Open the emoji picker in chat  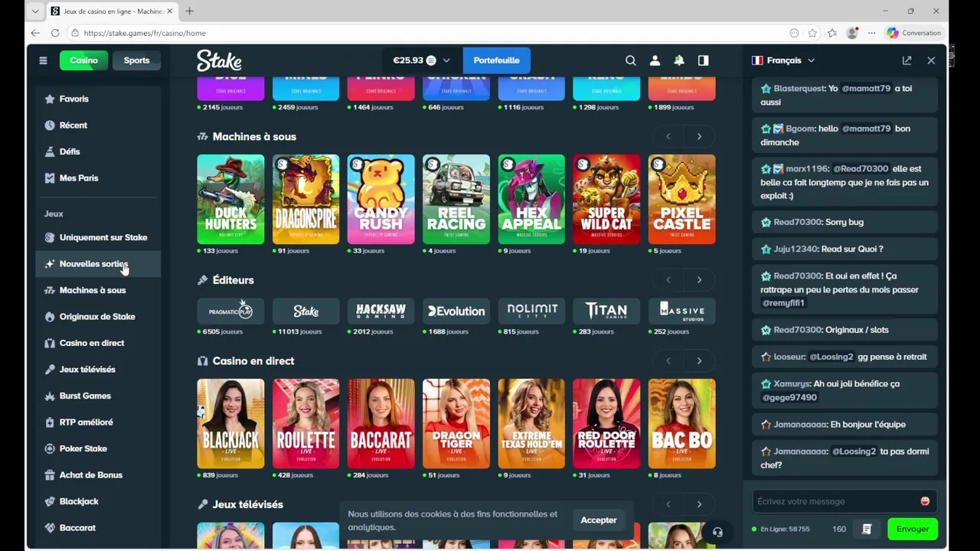pos(925,501)
